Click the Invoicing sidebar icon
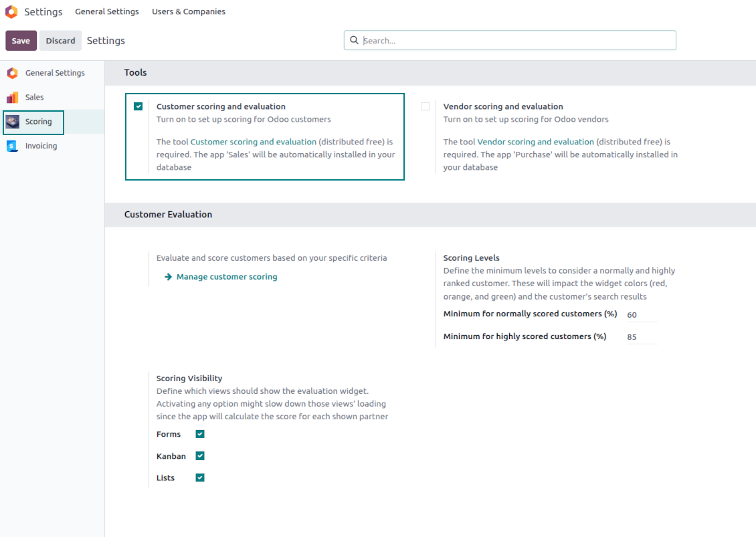Screen dimensions: 756x537 click(13, 146)
